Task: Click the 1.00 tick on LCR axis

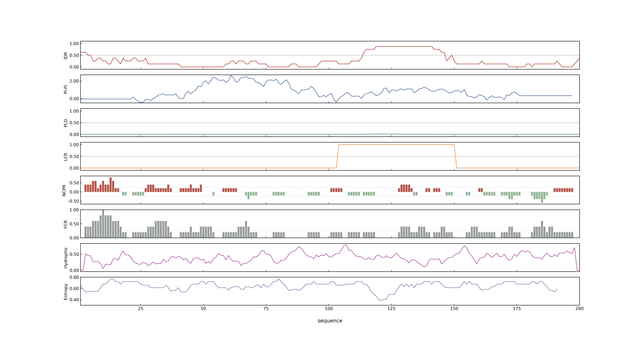Action: point(74,145)
